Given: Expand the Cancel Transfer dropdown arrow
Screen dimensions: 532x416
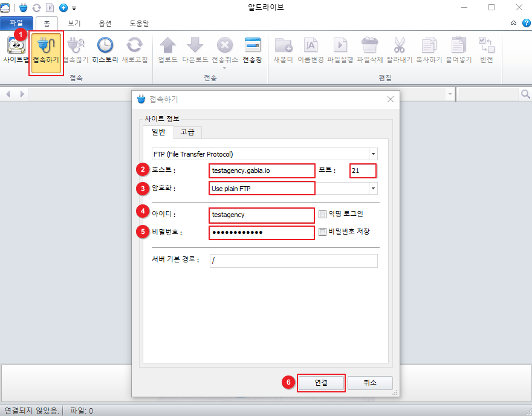Looking at the screenshot, I should [225, 68].
